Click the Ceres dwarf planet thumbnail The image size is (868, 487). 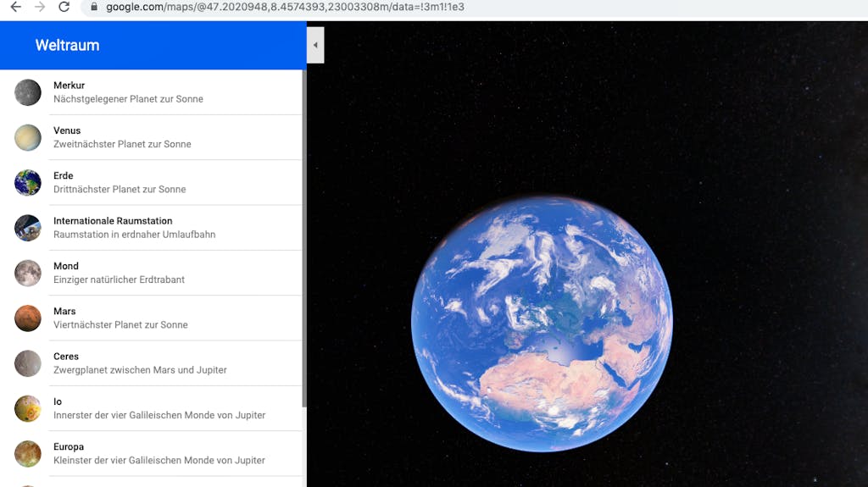click(28, 363)
